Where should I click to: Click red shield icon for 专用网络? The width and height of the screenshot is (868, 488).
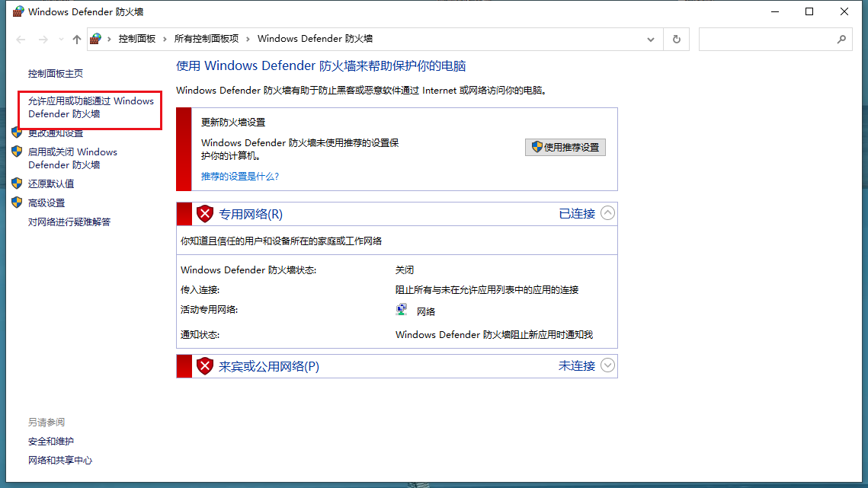click(x=205, y=214)
